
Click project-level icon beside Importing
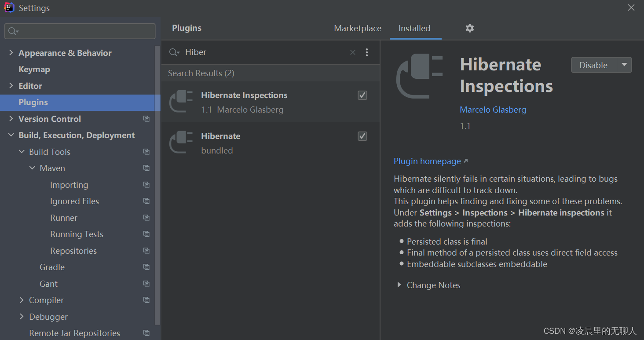click(x=146, y=185)
